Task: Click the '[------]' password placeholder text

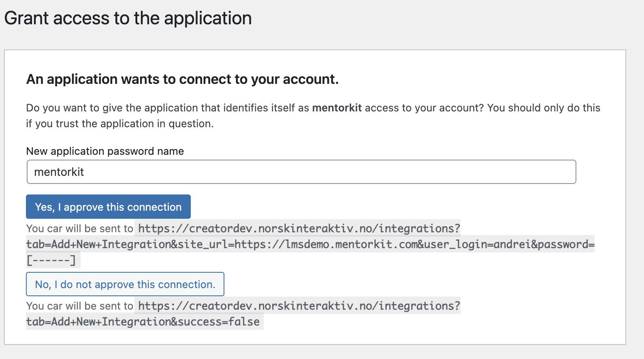Action: point(51,260)
